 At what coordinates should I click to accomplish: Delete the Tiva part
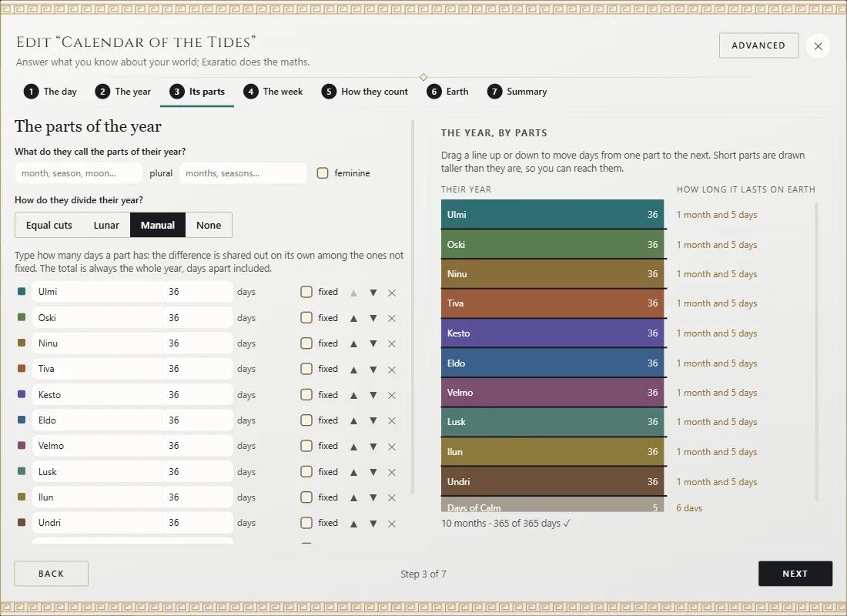tap(392, 370)
